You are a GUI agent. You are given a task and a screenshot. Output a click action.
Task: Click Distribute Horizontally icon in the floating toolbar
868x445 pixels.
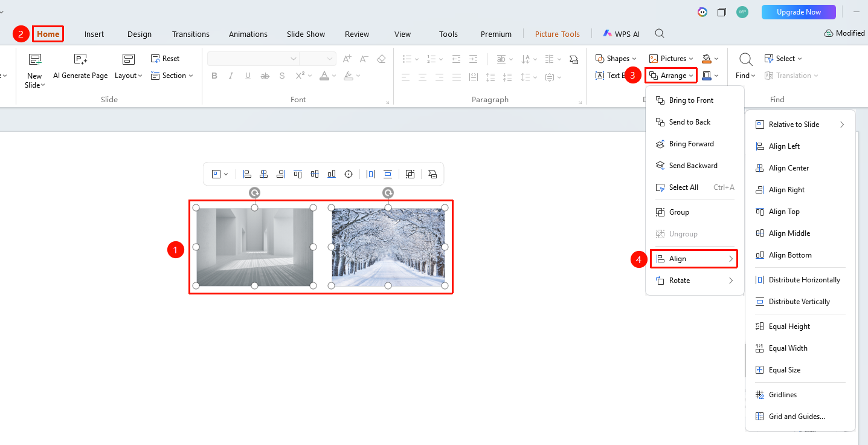[371, 174]
